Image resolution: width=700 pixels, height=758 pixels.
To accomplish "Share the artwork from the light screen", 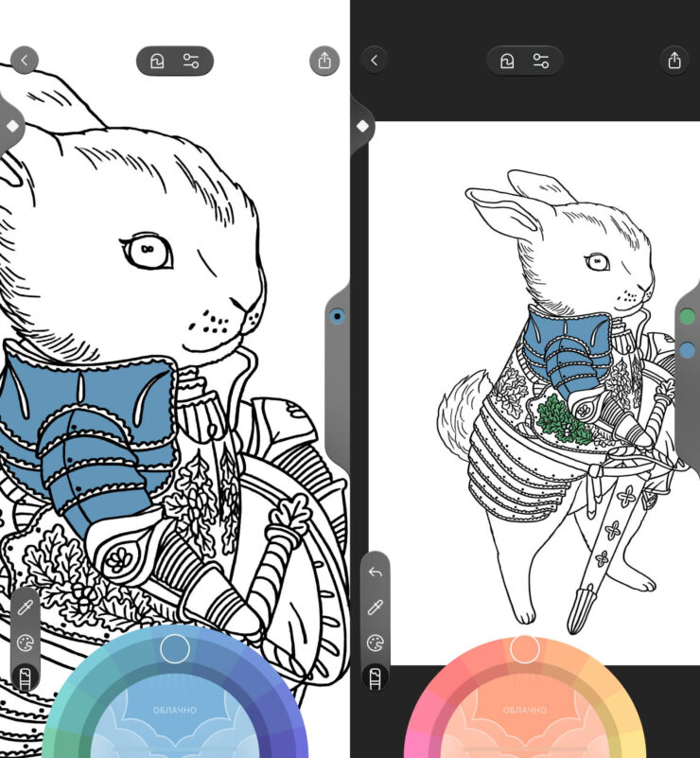I will 324,61.
